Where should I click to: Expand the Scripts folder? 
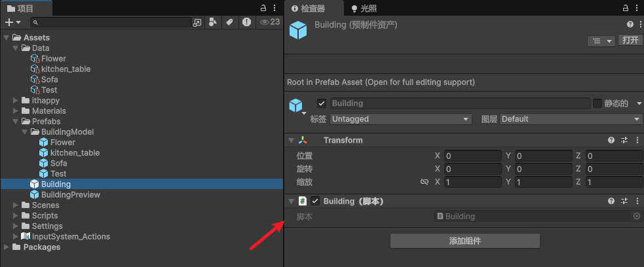tap(15, 215)
